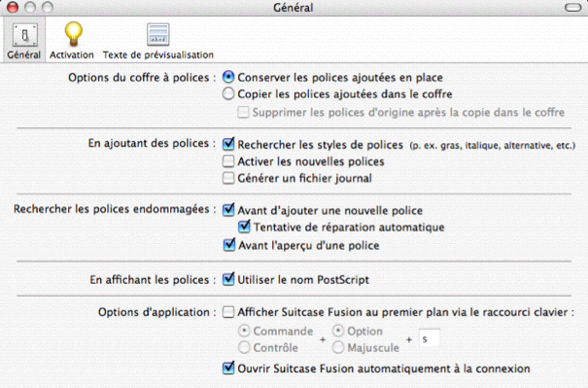Click the shortcut key field containing s
This screenshot has height=388, width=588.
click(x=429, y=338)
